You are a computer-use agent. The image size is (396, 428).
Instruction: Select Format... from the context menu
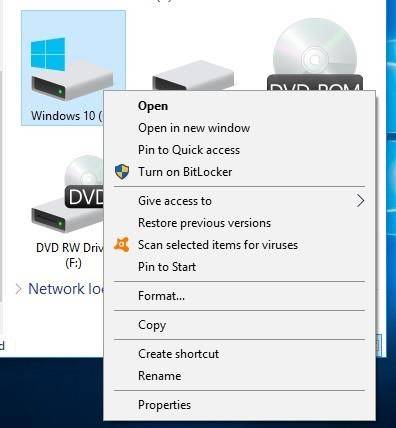click(x=239, y=296)
